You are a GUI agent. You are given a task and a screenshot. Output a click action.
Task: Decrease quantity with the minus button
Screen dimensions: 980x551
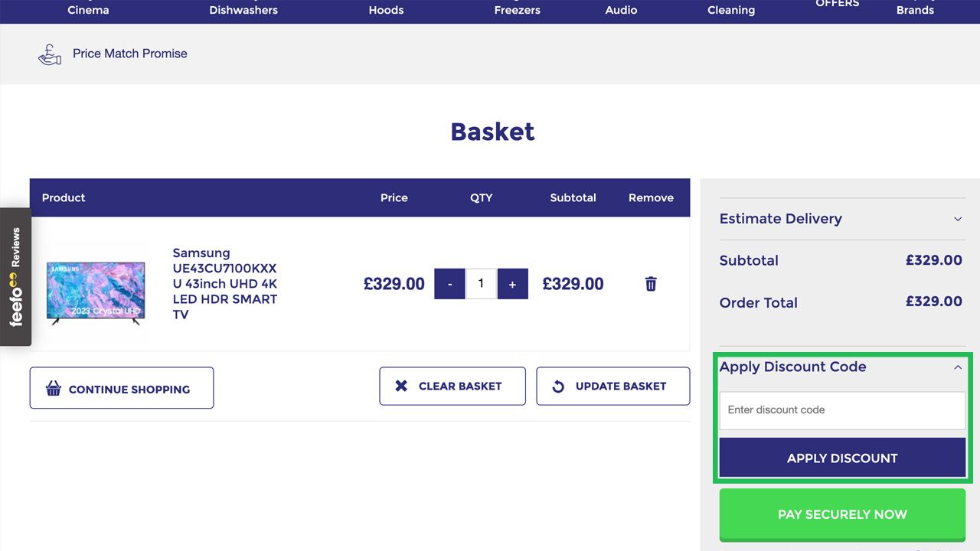tap(449, 284)
